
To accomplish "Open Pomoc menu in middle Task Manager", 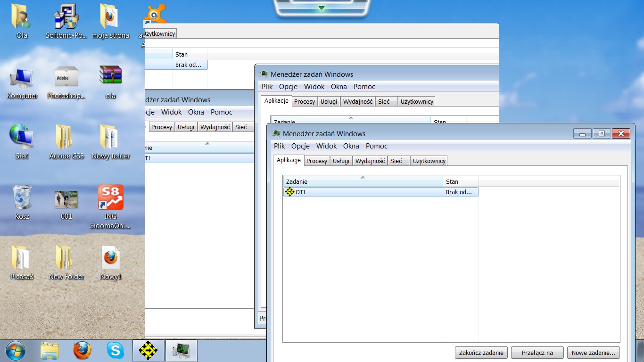I will pyautogui.click(x=364, y=87).
